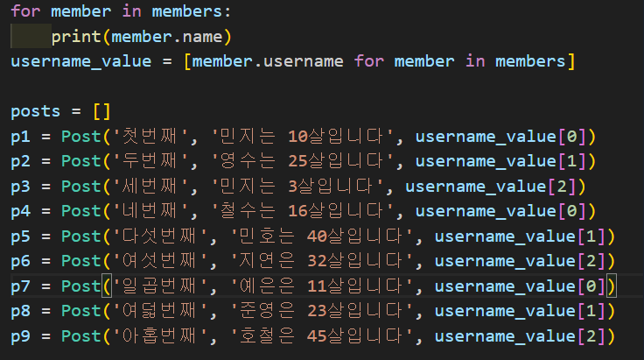Screen dimensions: 644x360
Task: Click the string '첫번째'
Action: 150,137
